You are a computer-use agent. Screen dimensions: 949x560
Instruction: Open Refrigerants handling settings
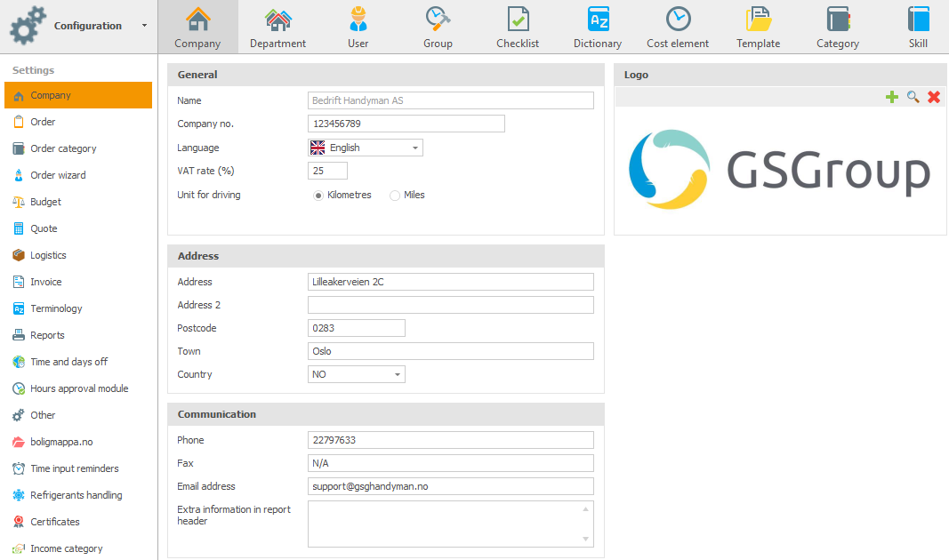[78, 495]
